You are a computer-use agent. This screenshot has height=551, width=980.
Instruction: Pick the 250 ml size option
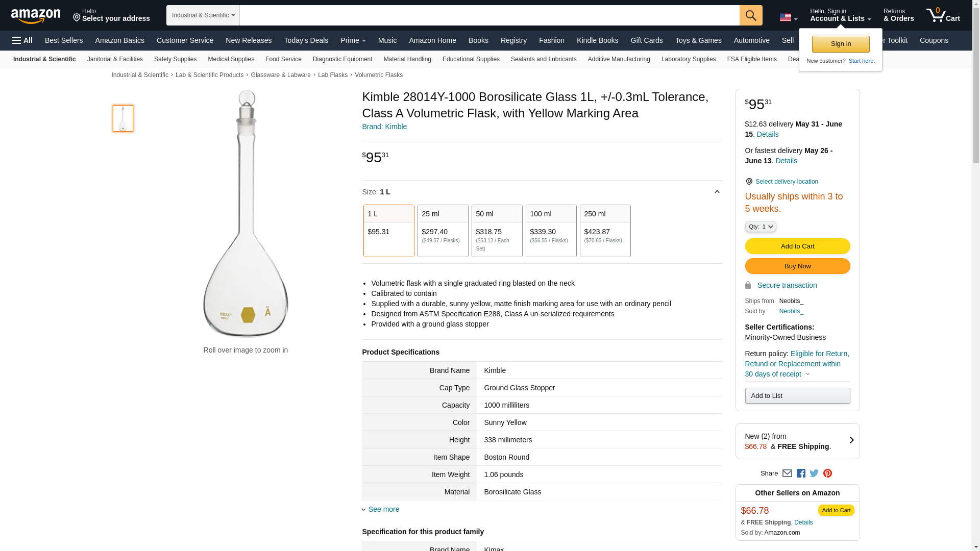click(605, 231)
